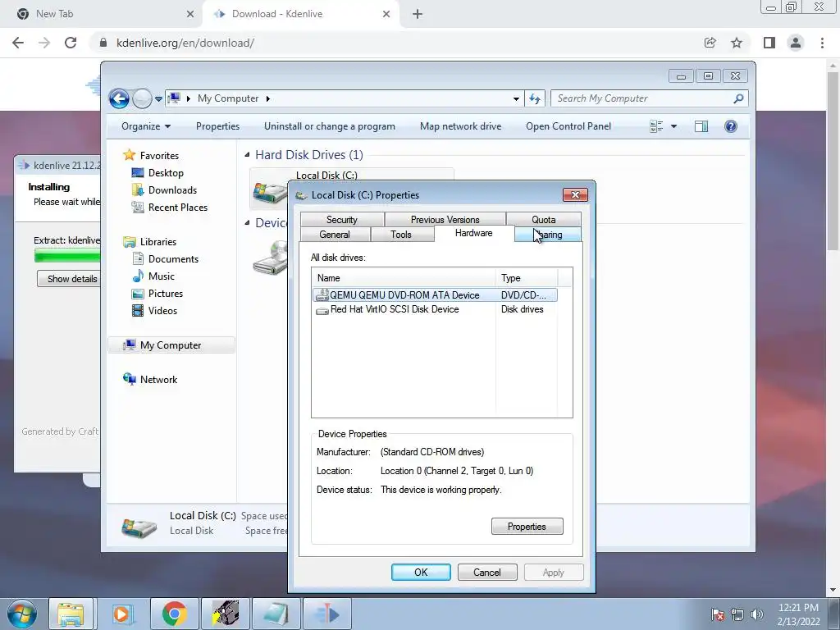840x630 pixels.
Task: Switch to the Sharing tab
Action: point(547,235)
